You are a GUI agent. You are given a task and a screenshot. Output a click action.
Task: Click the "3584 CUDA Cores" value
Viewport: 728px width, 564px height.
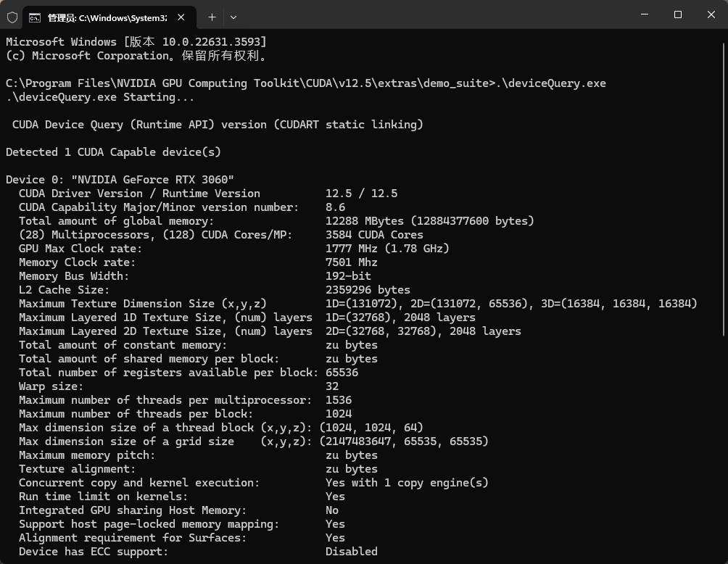click(374, 235)
